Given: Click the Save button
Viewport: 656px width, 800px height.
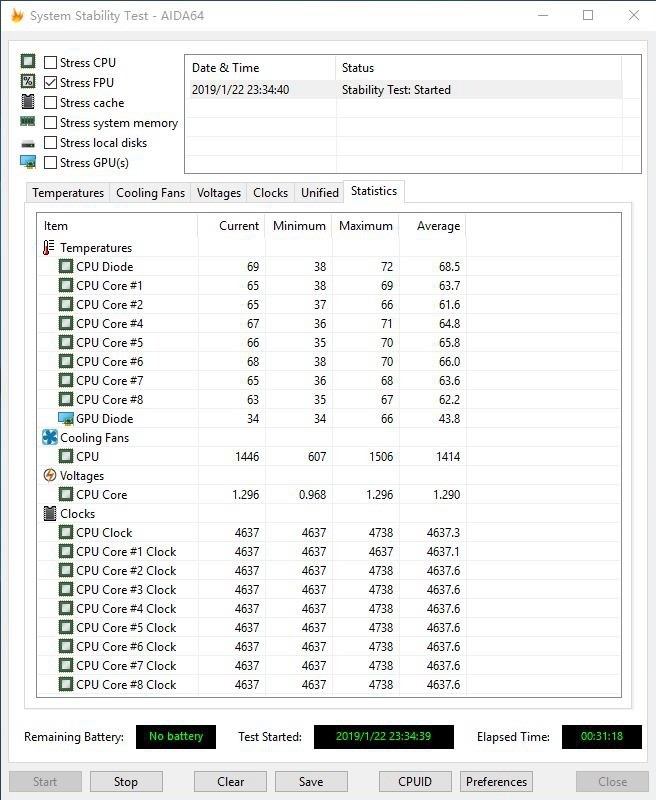Looking at the screenshot, I should 311,782.
